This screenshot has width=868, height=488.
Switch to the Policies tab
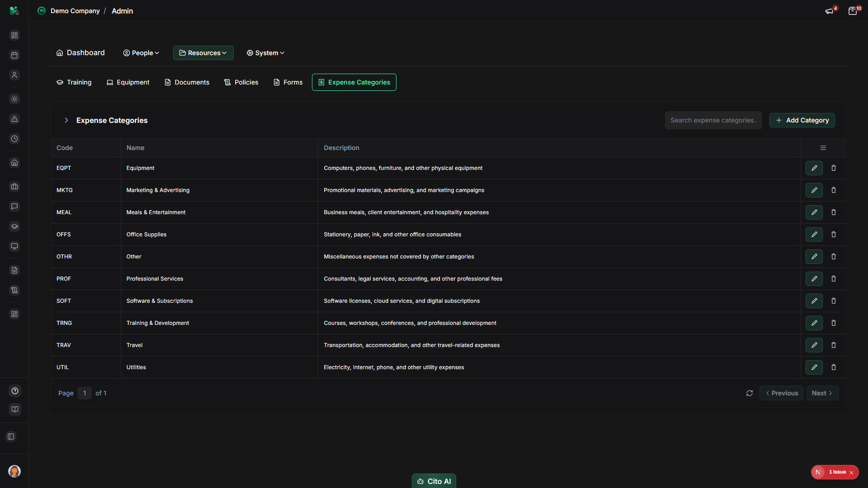point(241,82)
